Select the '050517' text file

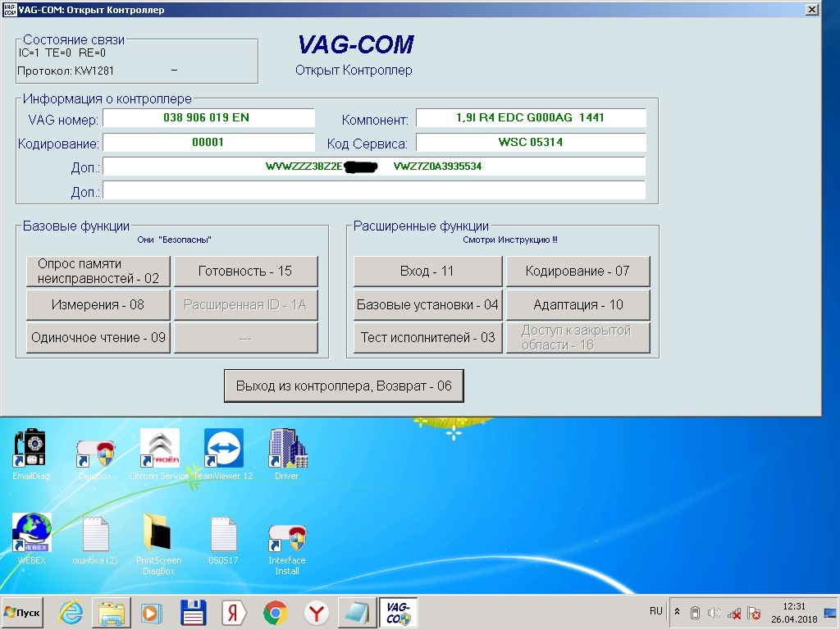(223, 540)
